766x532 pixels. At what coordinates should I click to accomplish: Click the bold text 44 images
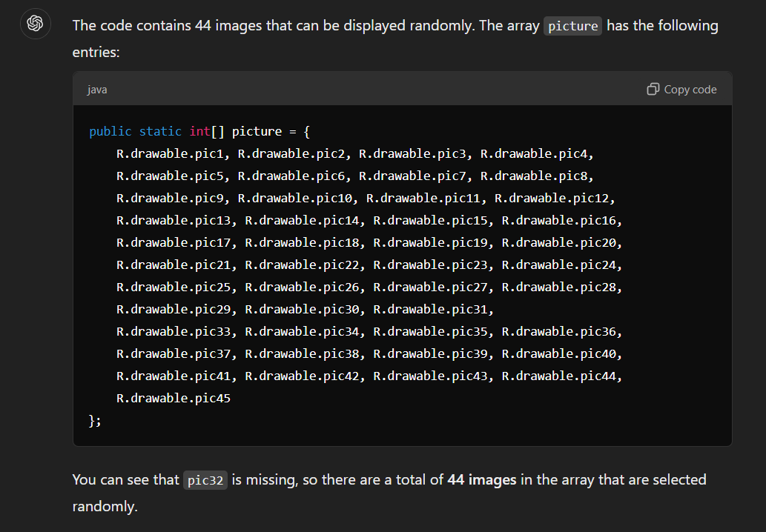(482, 480)
